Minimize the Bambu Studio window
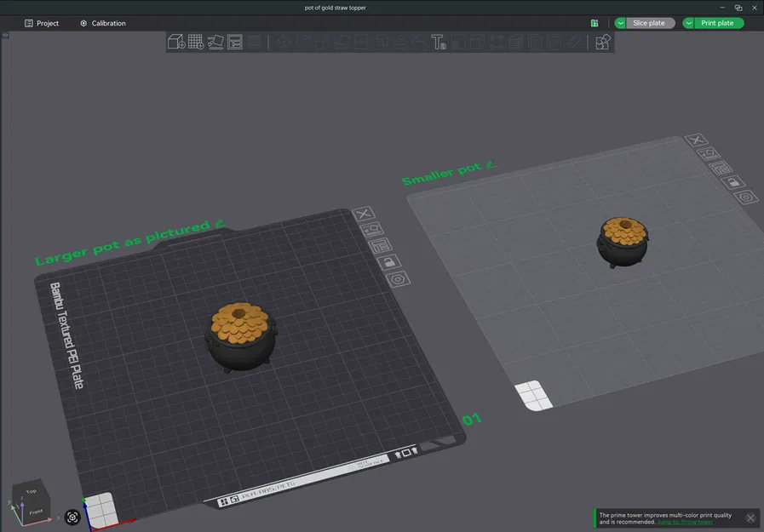 (x=722, y=8)
